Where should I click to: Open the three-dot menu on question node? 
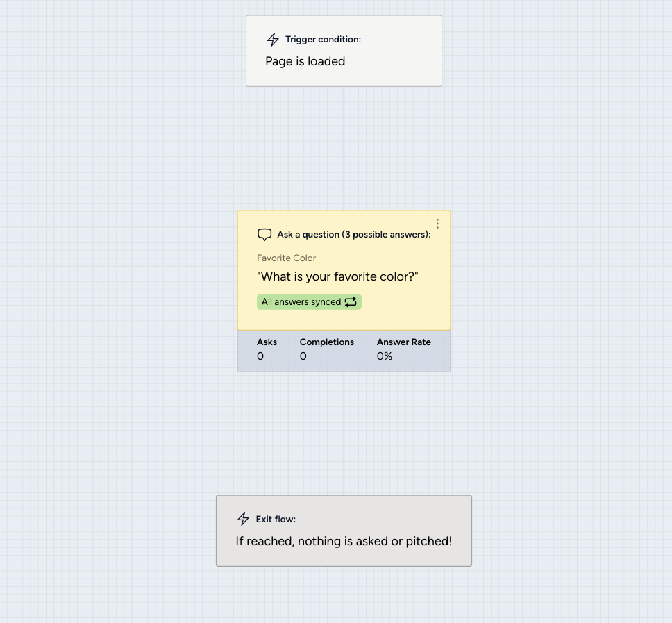coord(437,224)
